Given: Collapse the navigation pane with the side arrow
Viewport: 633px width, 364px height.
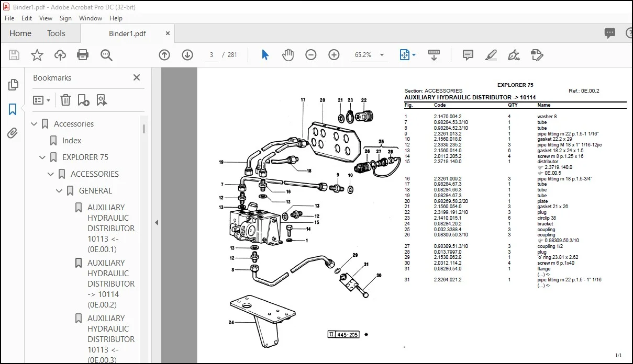Looking at the screenshot, I should coord(156,222).
